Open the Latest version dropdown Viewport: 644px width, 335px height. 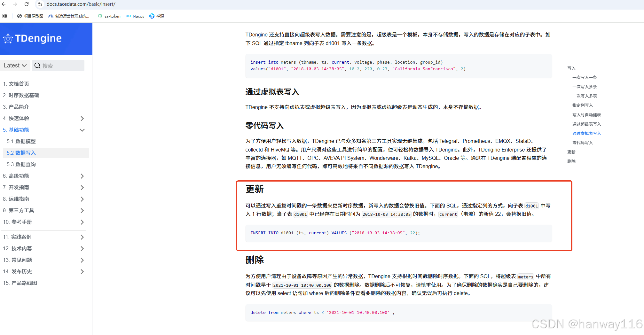(15, 66)
